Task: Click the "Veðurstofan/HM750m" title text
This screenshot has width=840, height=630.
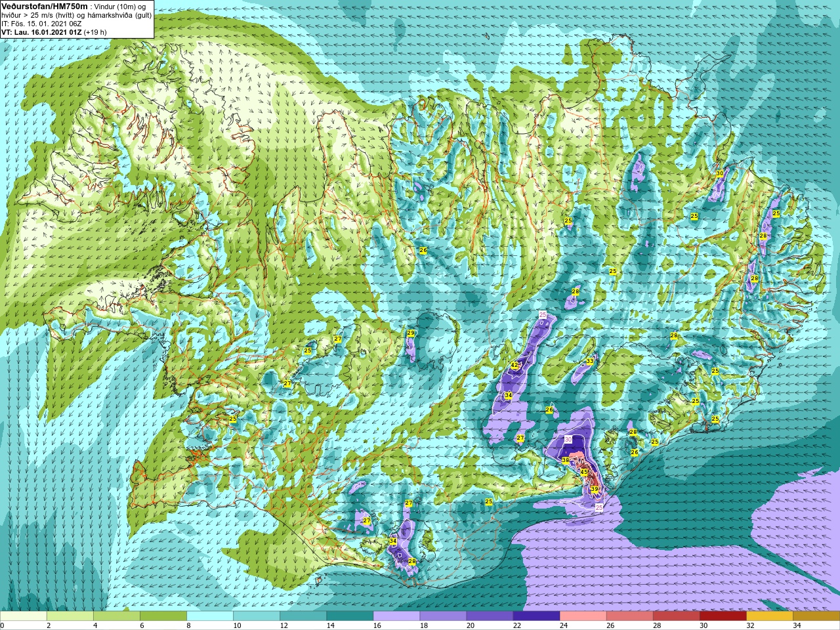Action: 45,5
